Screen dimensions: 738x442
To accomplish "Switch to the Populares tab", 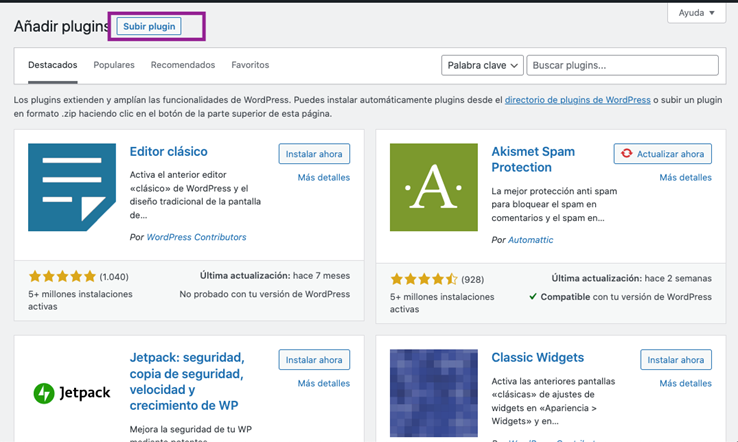I will [114, 65].
